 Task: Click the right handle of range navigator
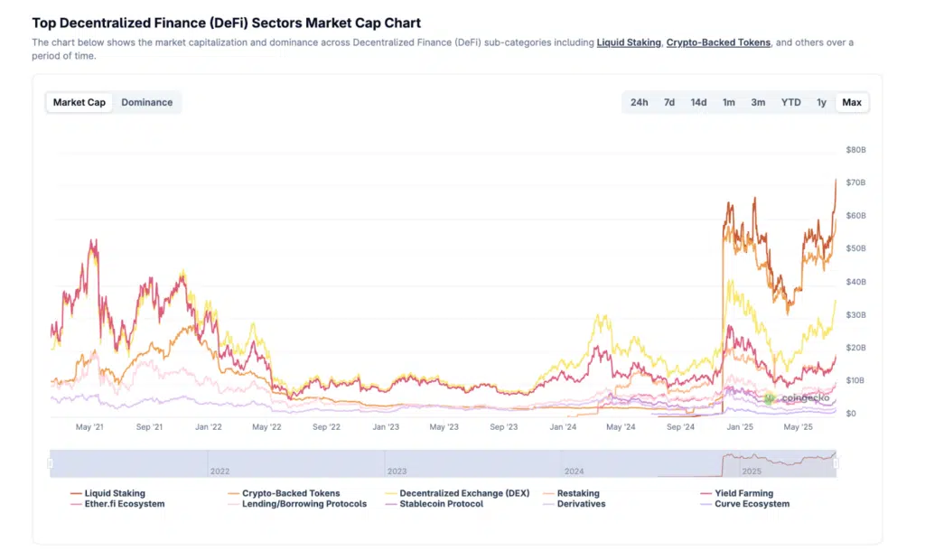[x=836, y=463]
